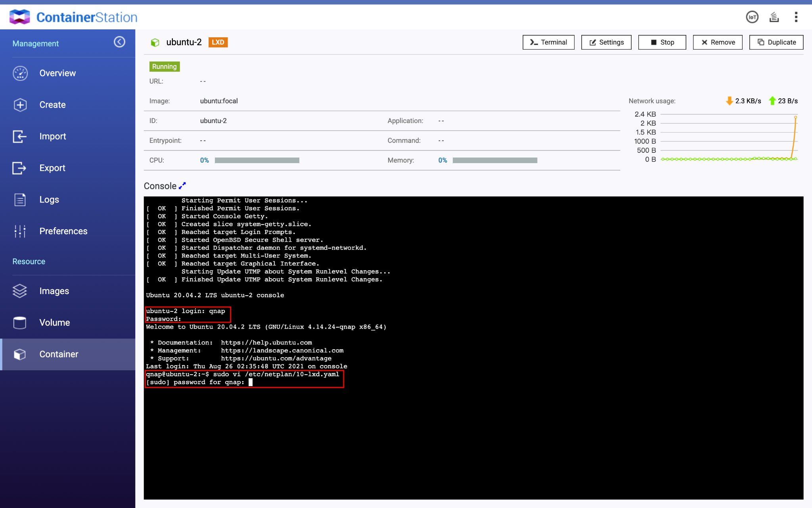Screen dimensions: 812x508
Task: Stop the ubuntu-2 container
Action: (x=662, y=42)
